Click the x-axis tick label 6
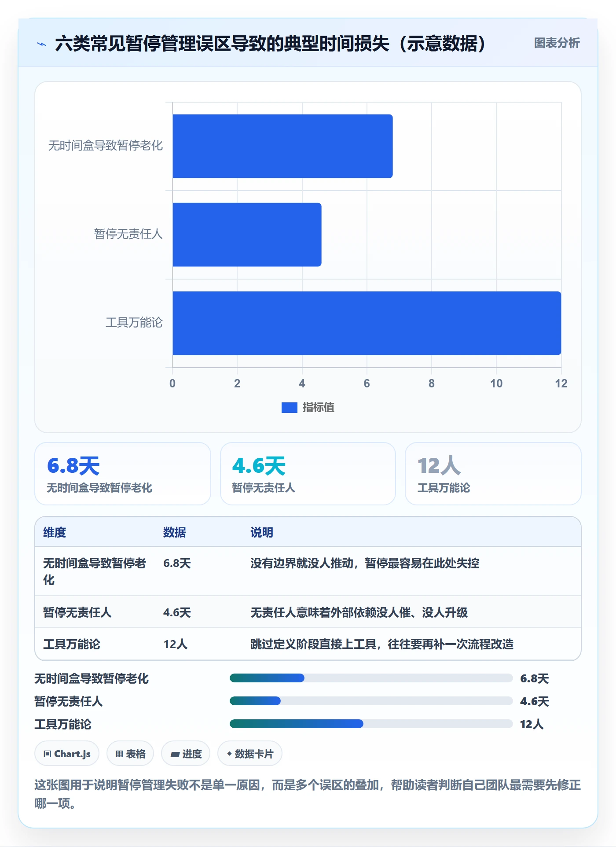Screen dimensions: 616x847 coord(367,383)
